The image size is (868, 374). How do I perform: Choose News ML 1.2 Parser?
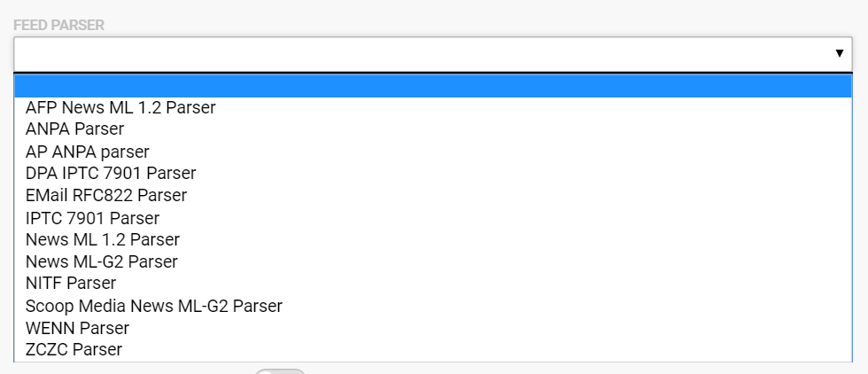pyautogui.click(x=103, y=239)
